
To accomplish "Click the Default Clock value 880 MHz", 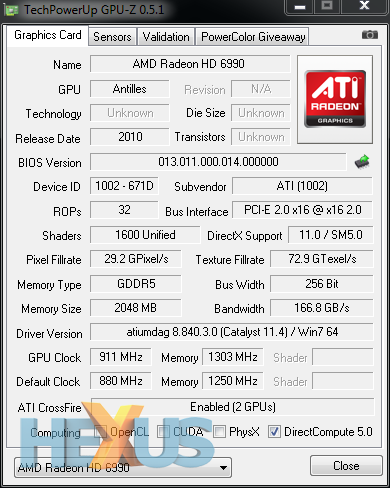I will point(121,381).
